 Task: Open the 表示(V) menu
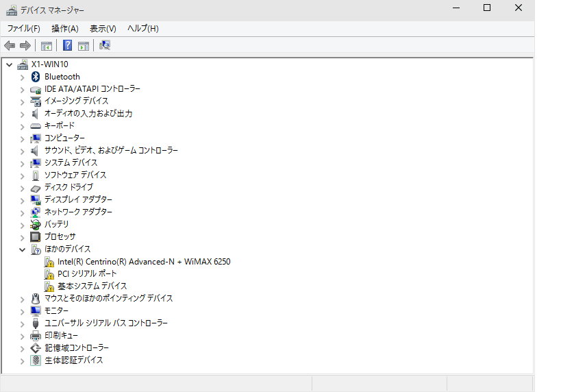point(103,29)
